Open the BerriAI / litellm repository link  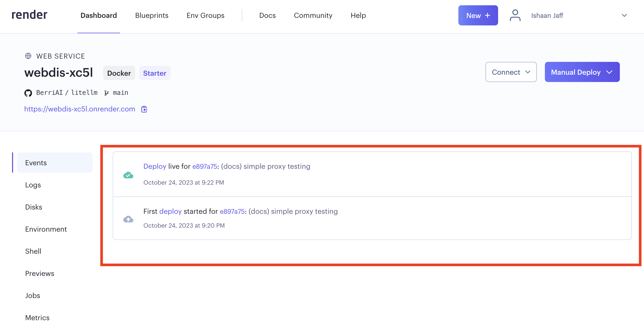click(x=67, y=93)
